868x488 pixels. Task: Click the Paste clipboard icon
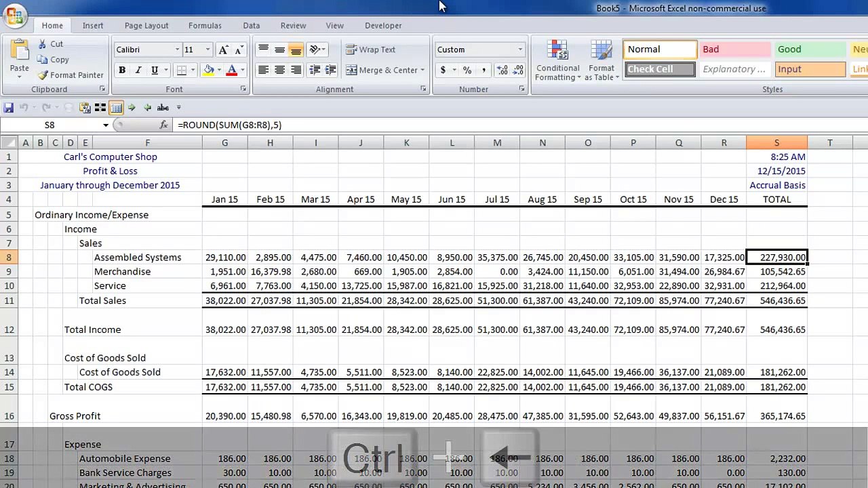[x=19, y=50]
